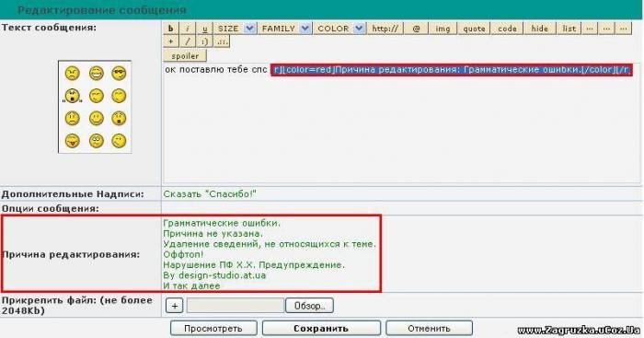Click the attach file path field

236,306
